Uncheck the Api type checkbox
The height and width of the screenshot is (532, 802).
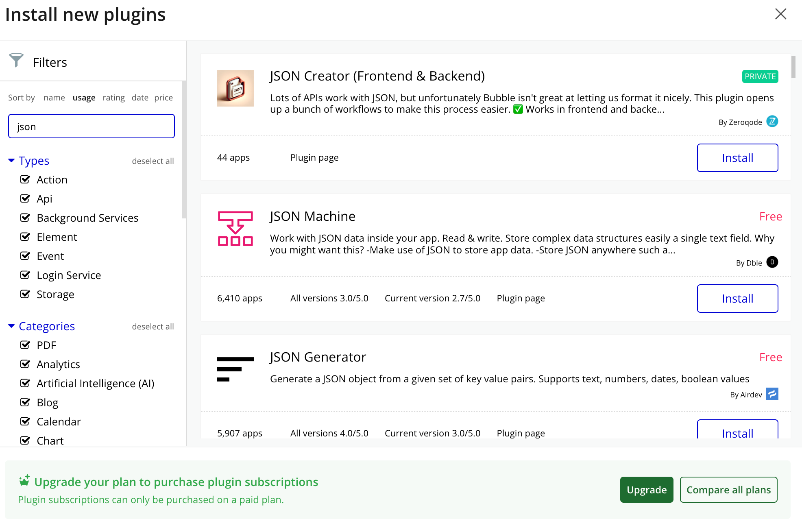(25, 198)
